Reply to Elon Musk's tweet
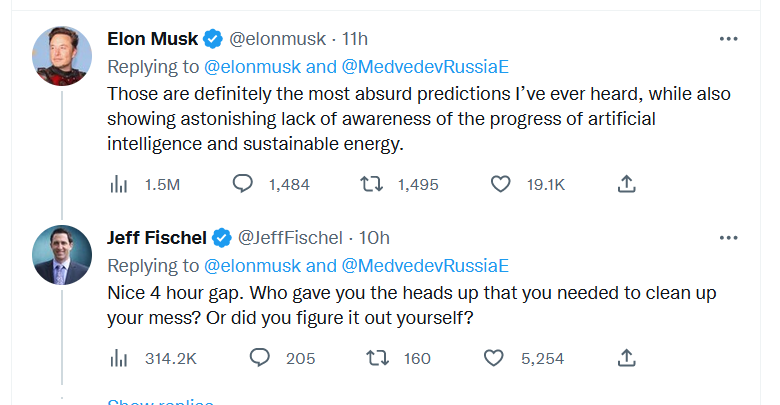The image size is (780, 405). [243, 184]
